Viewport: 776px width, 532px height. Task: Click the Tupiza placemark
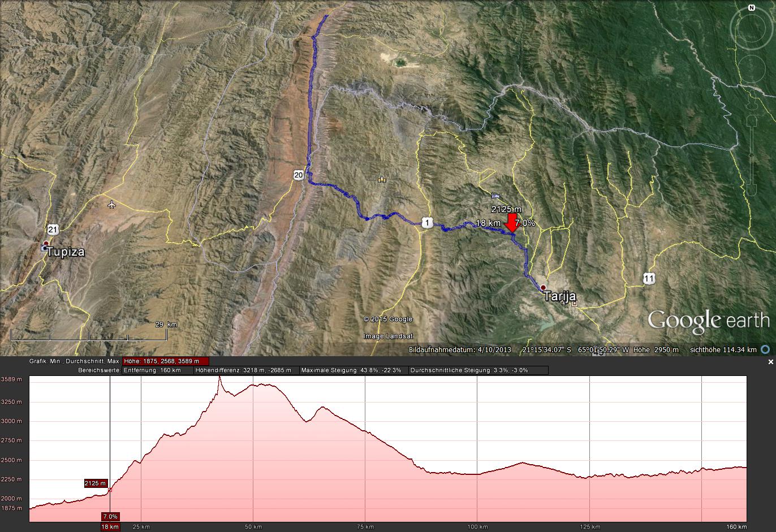tap(46, 244)
